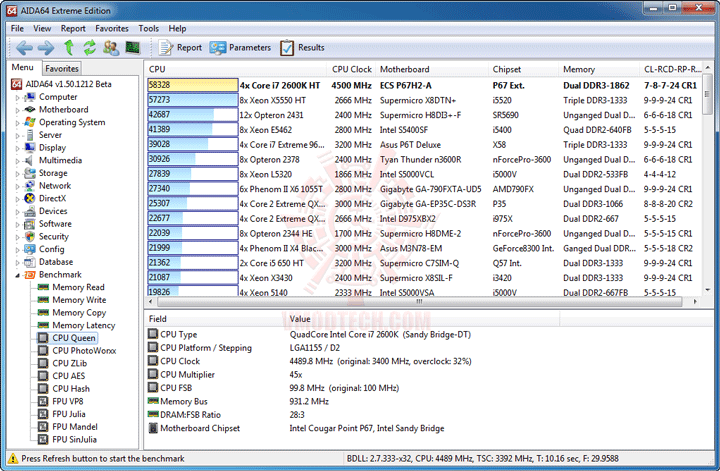Click the Report toolbar button
720x471 pixels.
(x=180, y=48)
